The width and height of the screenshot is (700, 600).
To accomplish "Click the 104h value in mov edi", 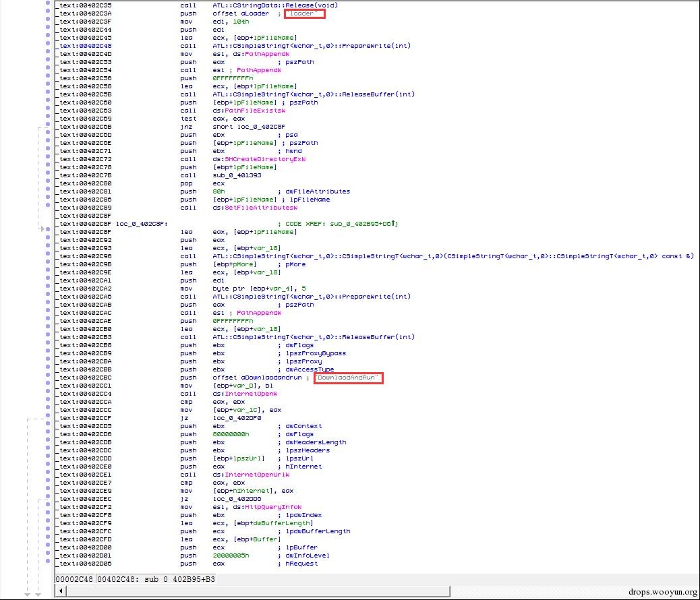I will (x=241, y=22).
